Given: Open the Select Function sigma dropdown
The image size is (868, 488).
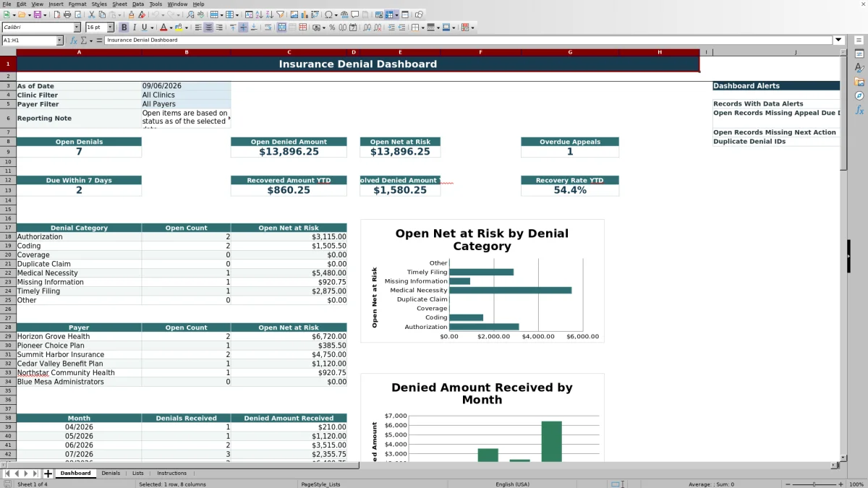Looking at the screenshot, I should [91, 40].
